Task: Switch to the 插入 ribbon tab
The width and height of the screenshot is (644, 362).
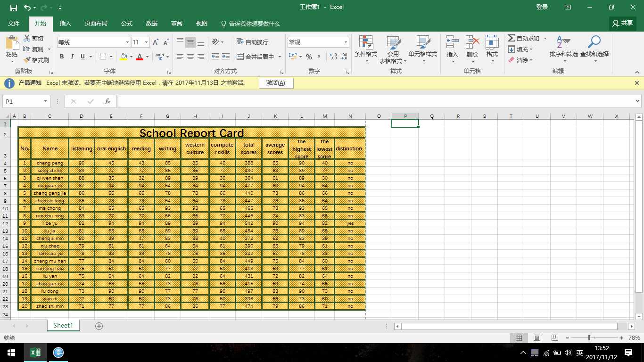Action: tap(65, 23)
